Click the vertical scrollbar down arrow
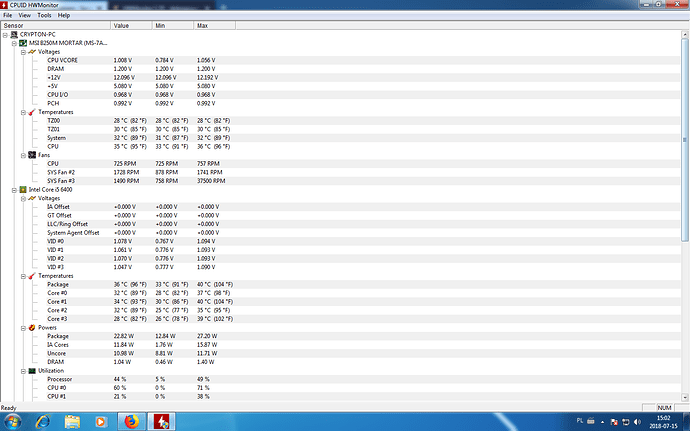Image resolution: width=690 pixels, height=431 pixels. (685, 397)
